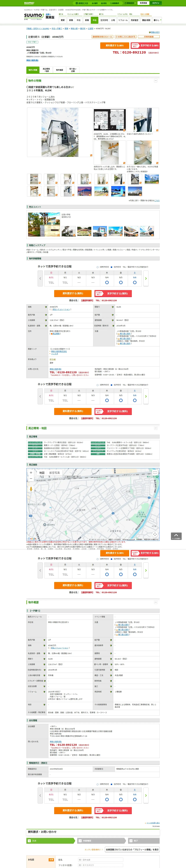Zoom out on the map with minus button
Image resolution: width=186 pixels, height=868 pixels.
pos(31,478)
